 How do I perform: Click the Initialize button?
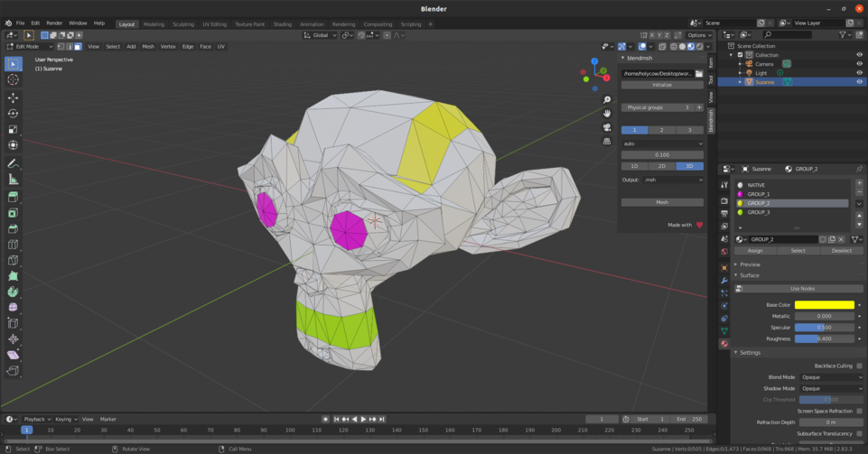point(662,85)
